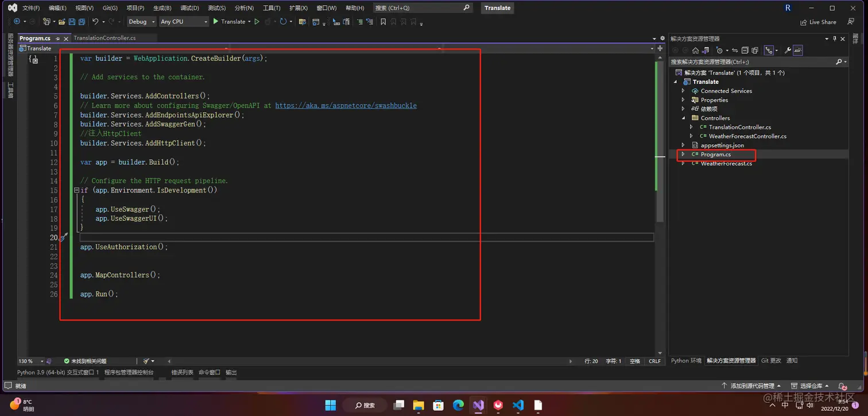Click Home icon in Solution Explorer toolbar

coord(695,51)
